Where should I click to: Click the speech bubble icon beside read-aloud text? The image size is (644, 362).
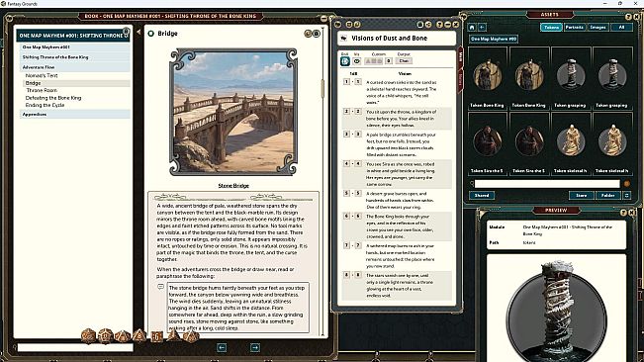pyautogui.click(x=161, y=287)
